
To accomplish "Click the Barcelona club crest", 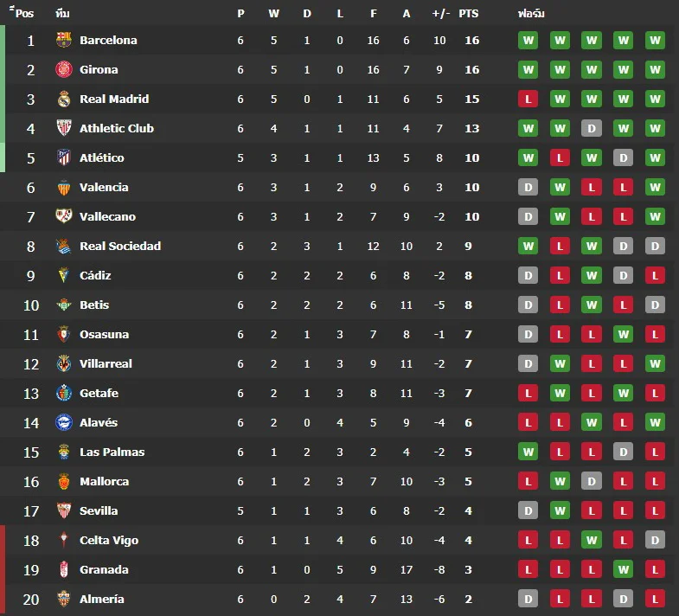I will tap(64, 40).
